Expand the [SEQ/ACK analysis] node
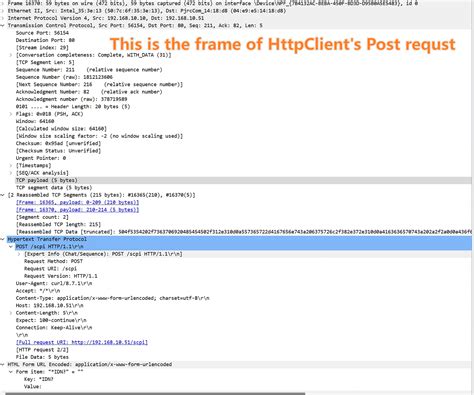The width and height of the screenshot is (474, 395). [11, 173]
